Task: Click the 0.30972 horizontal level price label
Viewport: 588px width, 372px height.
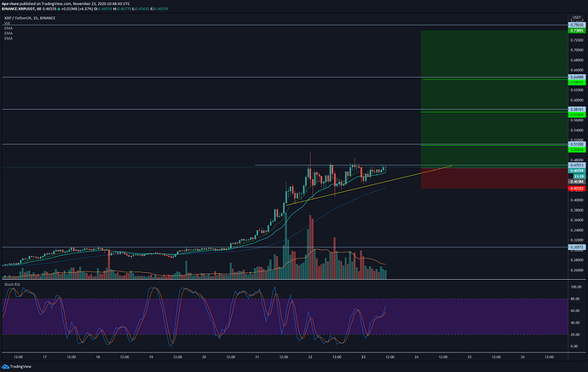Action: pyautogui.click(x=576, y=247)
